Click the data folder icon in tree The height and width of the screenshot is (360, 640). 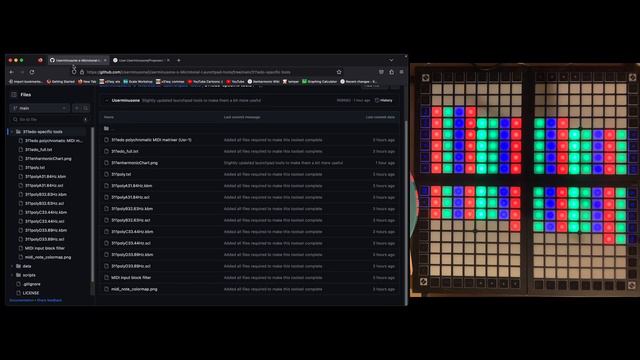(x=18, y=266)
